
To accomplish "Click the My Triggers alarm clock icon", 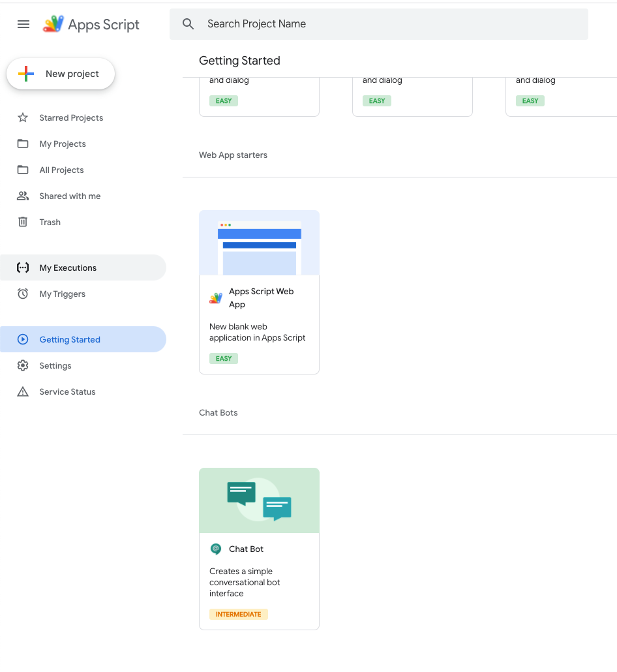I will point(23,294).
